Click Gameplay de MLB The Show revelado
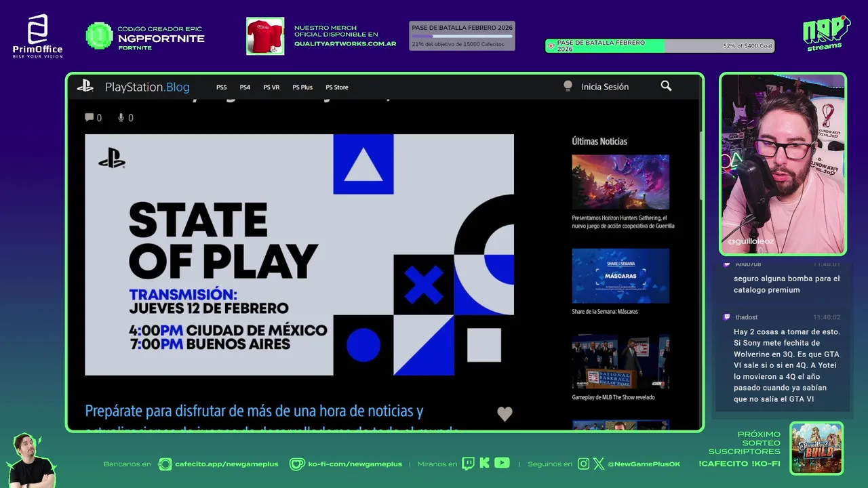The height and width of the screenshot is (488, 868). [x=613, y=397]
